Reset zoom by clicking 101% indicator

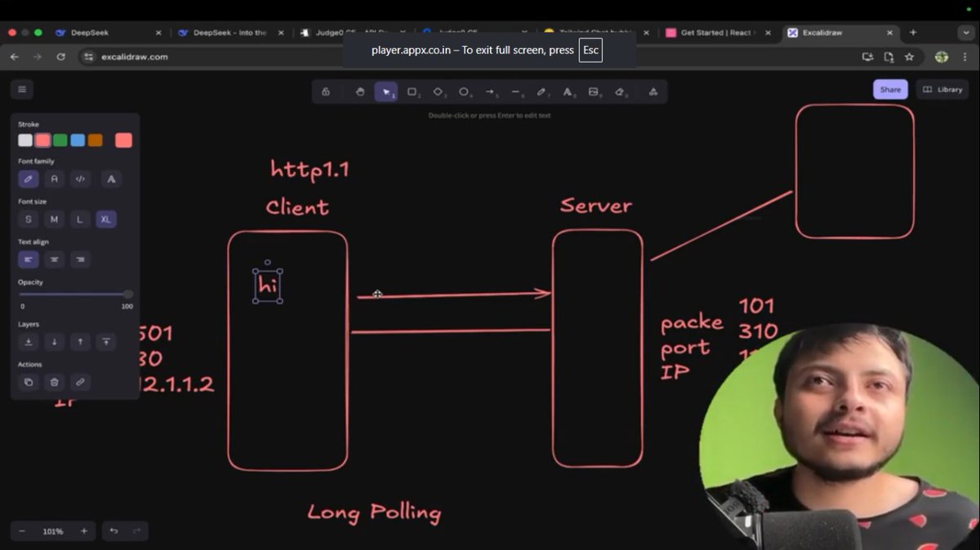[x=52, y=530]
